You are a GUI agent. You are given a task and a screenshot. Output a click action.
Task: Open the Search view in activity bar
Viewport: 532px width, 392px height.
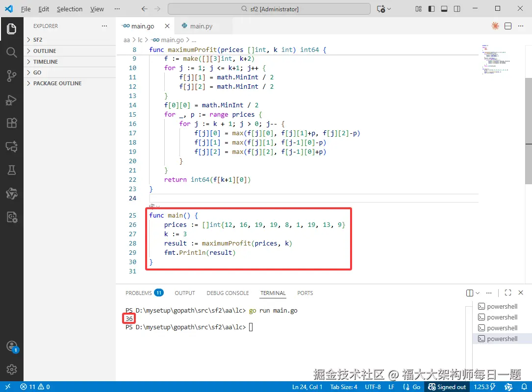12,52
